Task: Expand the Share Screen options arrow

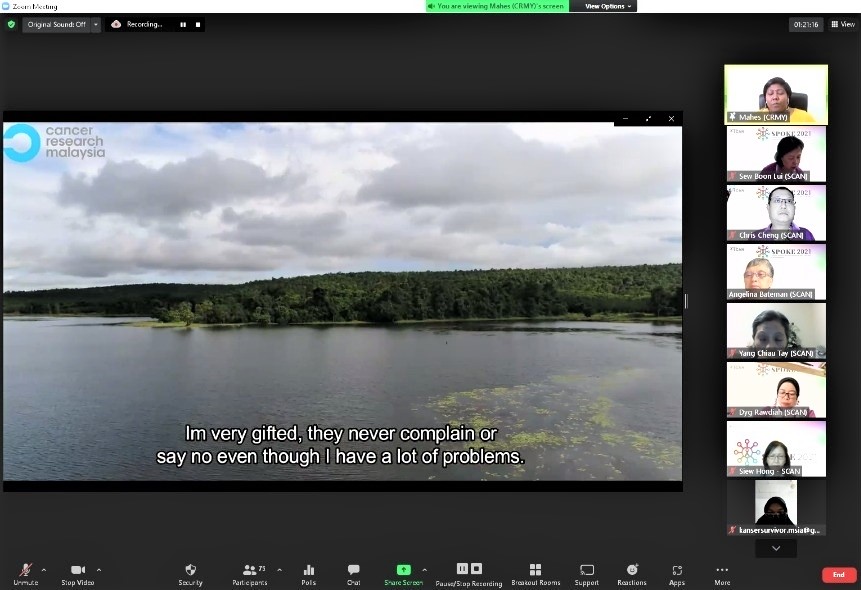Action: (x=424, y=569)
